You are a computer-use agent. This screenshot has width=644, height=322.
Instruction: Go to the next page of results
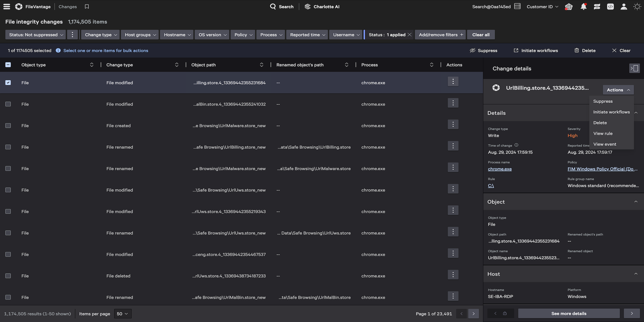pos(473,314)
